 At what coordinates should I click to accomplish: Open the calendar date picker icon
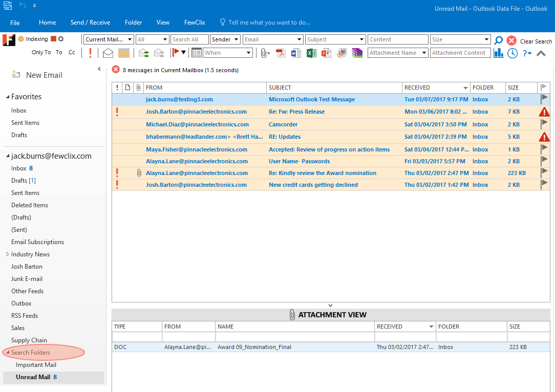point(197,53)
